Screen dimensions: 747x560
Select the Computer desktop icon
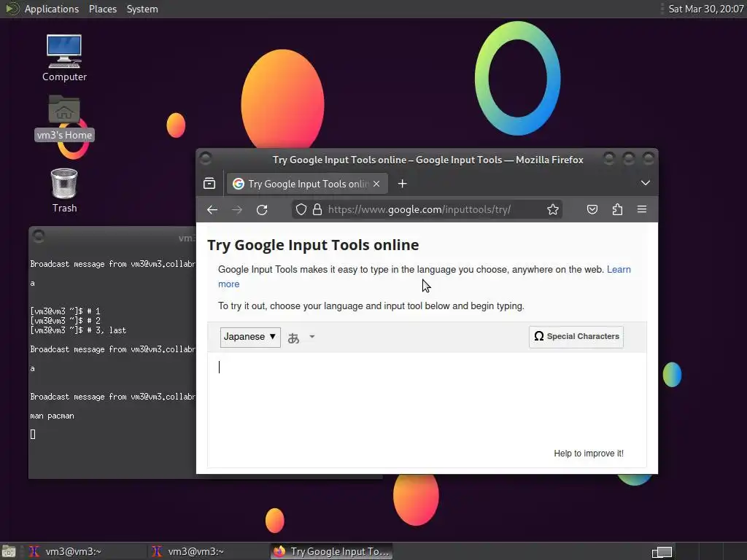(64, 58)
